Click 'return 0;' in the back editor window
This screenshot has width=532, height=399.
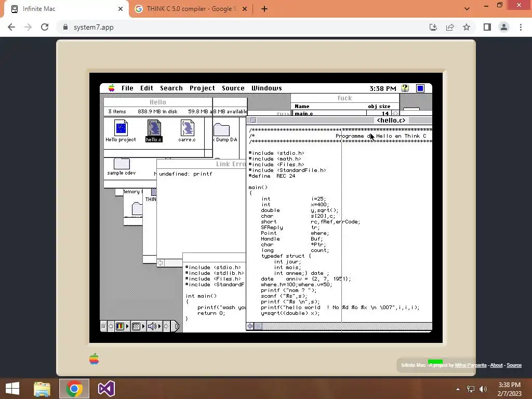click(x=211, y=313)
